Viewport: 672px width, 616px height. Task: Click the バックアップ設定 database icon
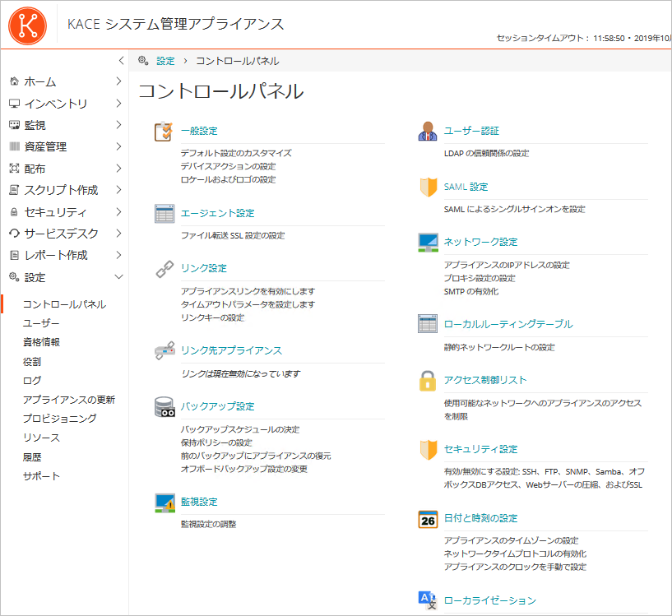pos(165,407)
